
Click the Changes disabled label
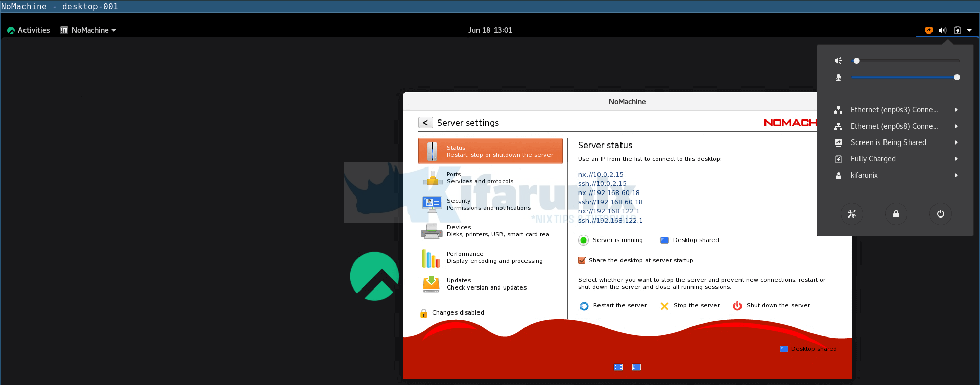[458, 312]
